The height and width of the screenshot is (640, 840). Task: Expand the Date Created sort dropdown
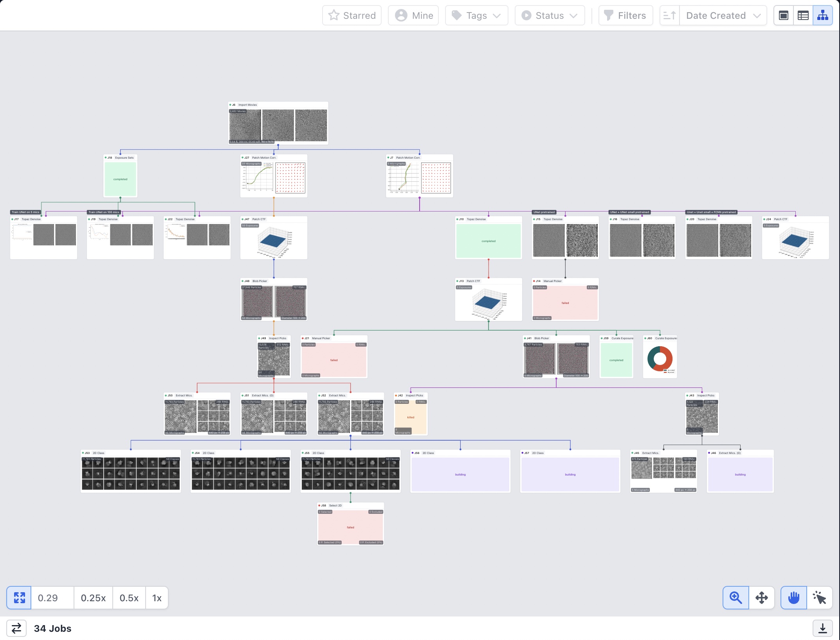pyautogui.click(x=723, y=16)
